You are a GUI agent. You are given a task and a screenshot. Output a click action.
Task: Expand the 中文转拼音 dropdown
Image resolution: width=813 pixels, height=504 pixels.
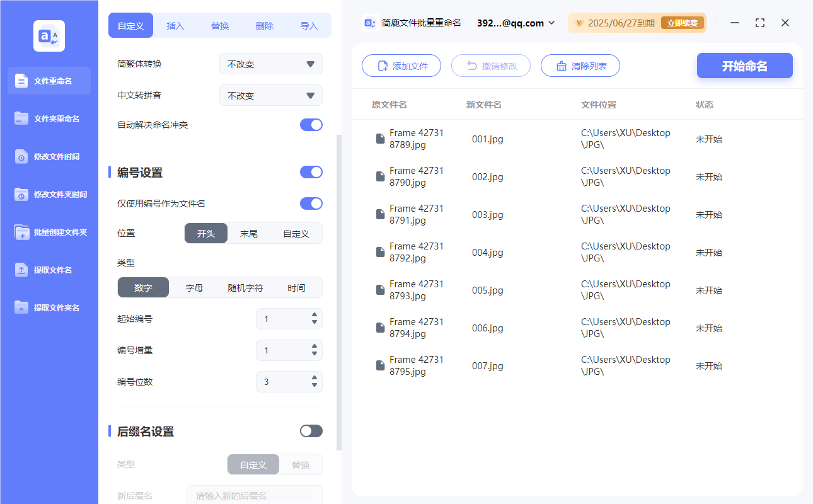click(x=270, y=95)
